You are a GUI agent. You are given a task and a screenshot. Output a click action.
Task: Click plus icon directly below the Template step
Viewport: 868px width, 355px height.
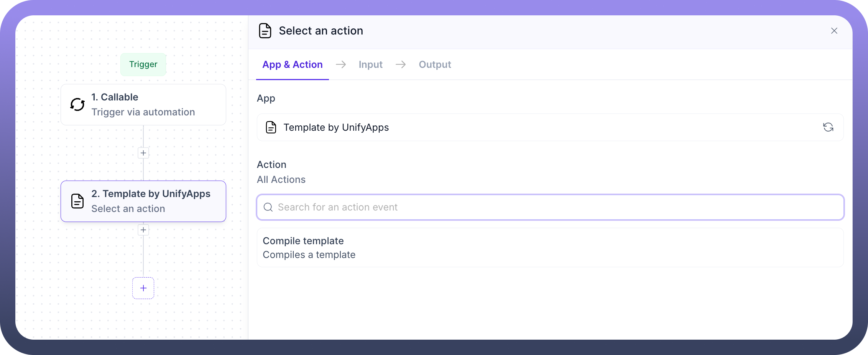143,230
